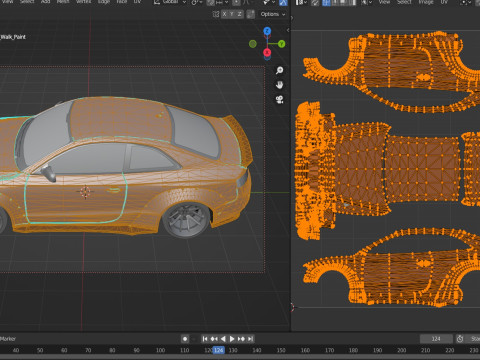The width and height of the screenshot is (480, 360).
Task: Click the green Y axis on the navigation gizmo
Action: point(282,44)
